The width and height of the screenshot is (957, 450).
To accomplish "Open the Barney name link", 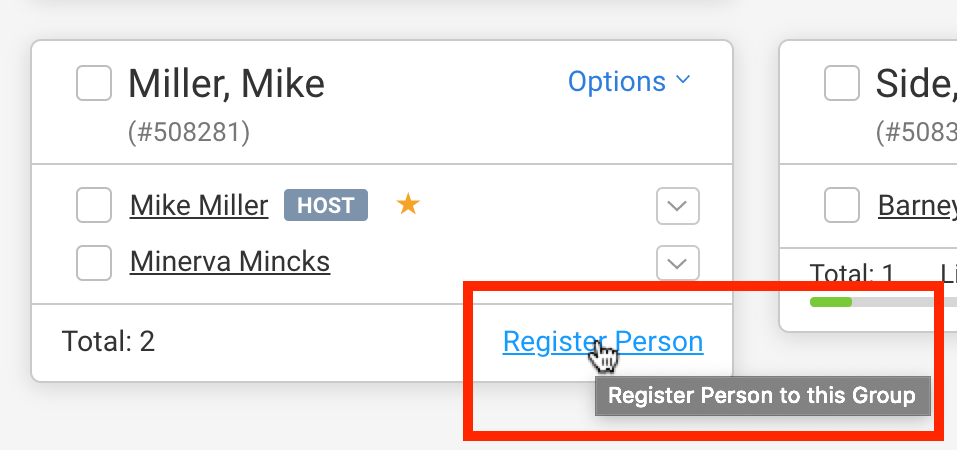I will tap(916, 206).
